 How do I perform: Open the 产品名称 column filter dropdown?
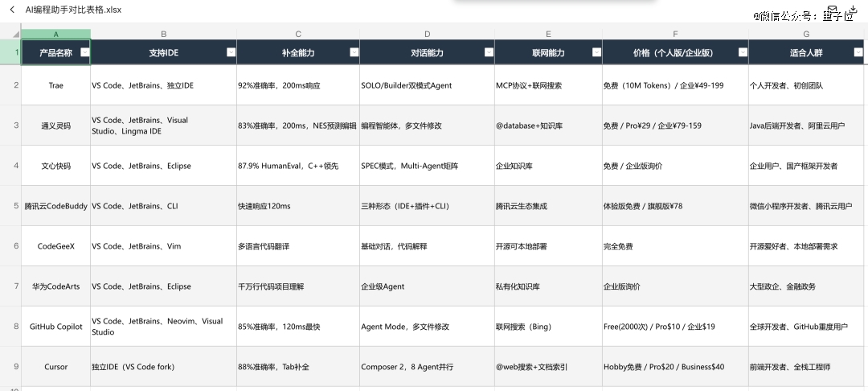85,52
